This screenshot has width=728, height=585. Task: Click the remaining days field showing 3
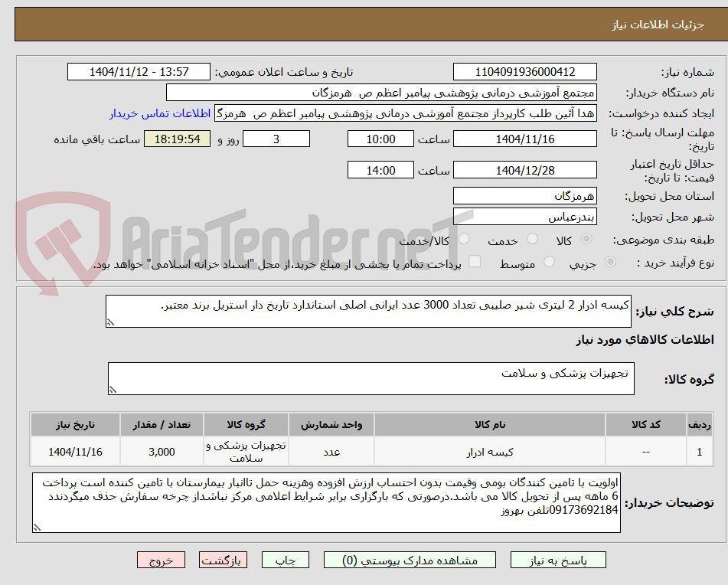276,139
